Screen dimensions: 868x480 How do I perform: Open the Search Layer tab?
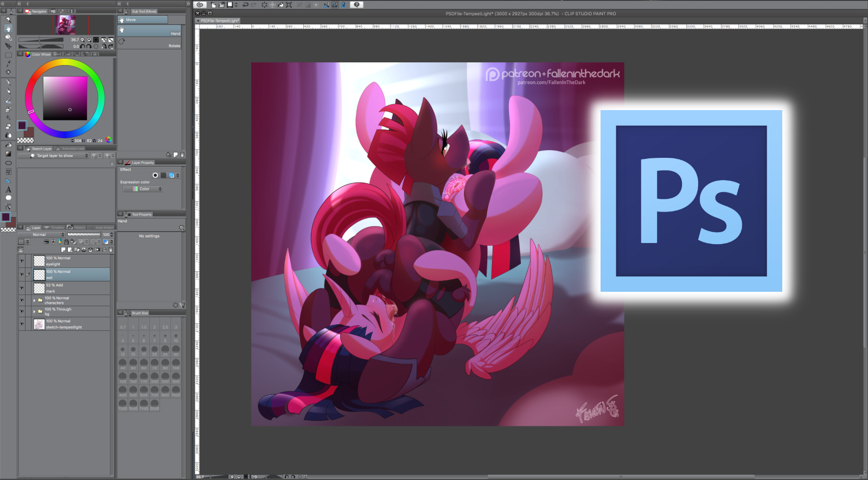point(39,148)
